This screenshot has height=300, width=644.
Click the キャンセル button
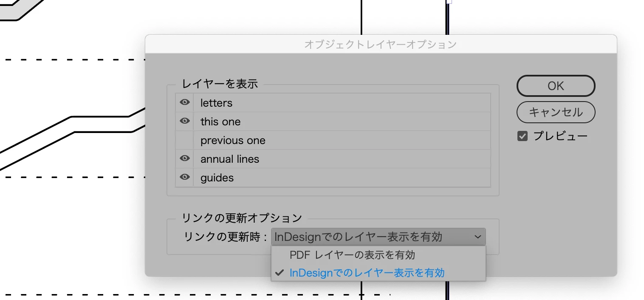[556, 112]
